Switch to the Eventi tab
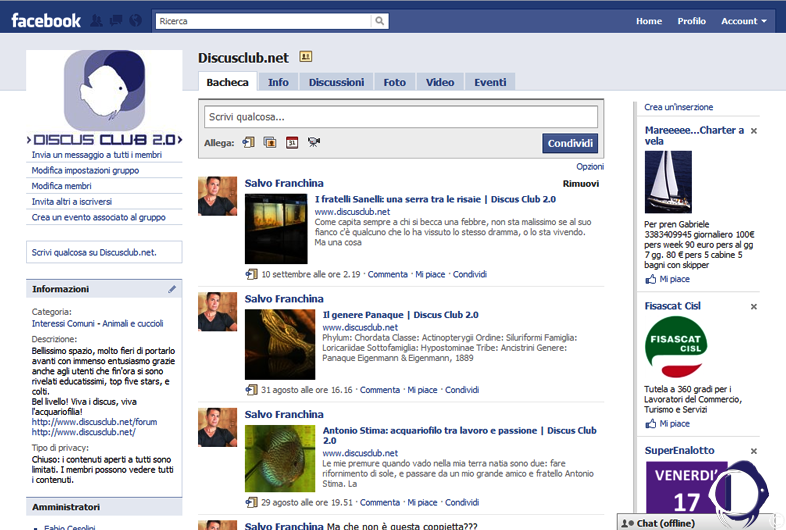The height and width of the screenshot is (530, 786). point(490,82)
